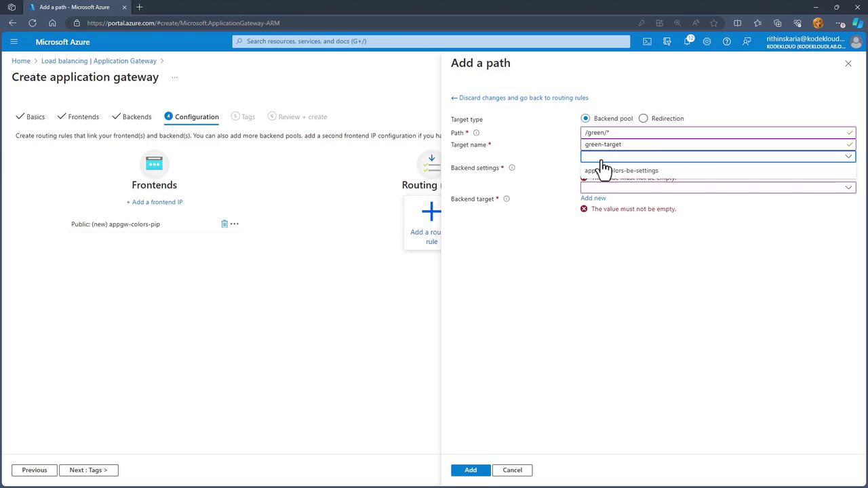Open Azure Cloud Shell icon
This screenshot has height=488, width=868.
point(647,41)
